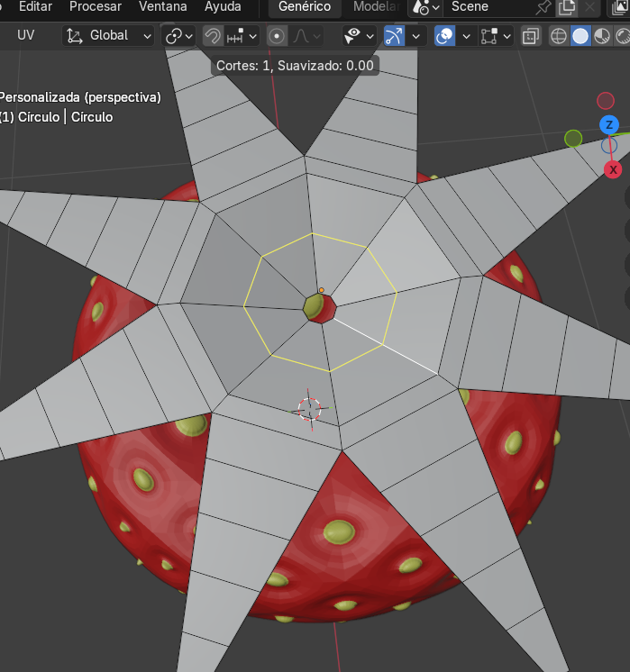Select solid viewport shading
The height and width of the screenshot is (672, 630).
pos(580,36)
